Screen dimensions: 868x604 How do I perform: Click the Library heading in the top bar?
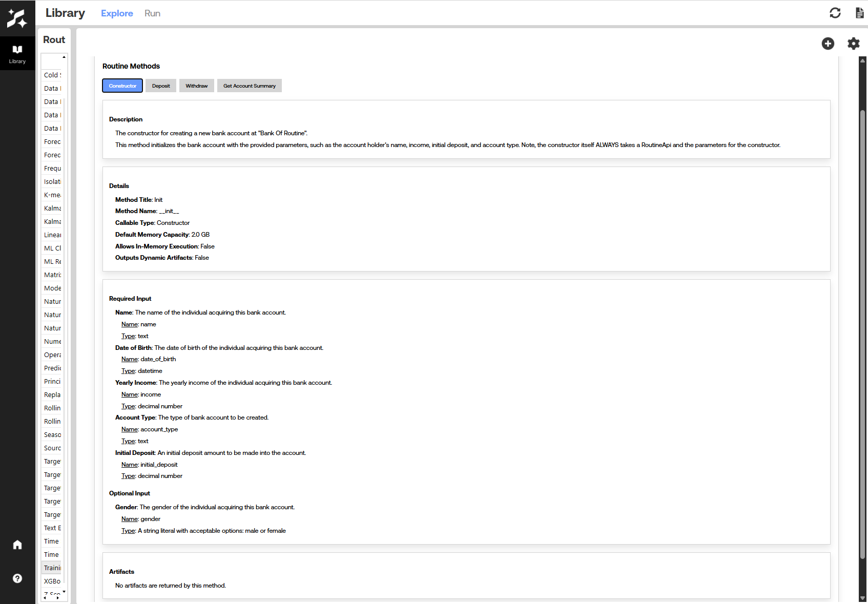65,13
